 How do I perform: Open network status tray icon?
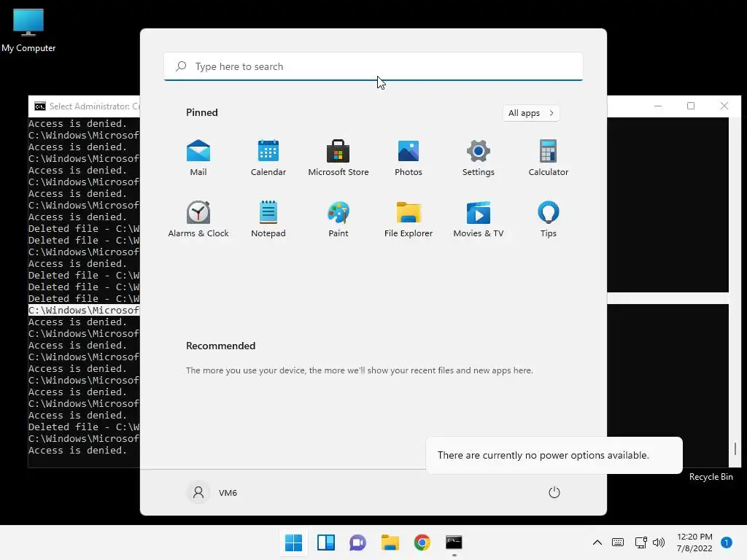640,542
